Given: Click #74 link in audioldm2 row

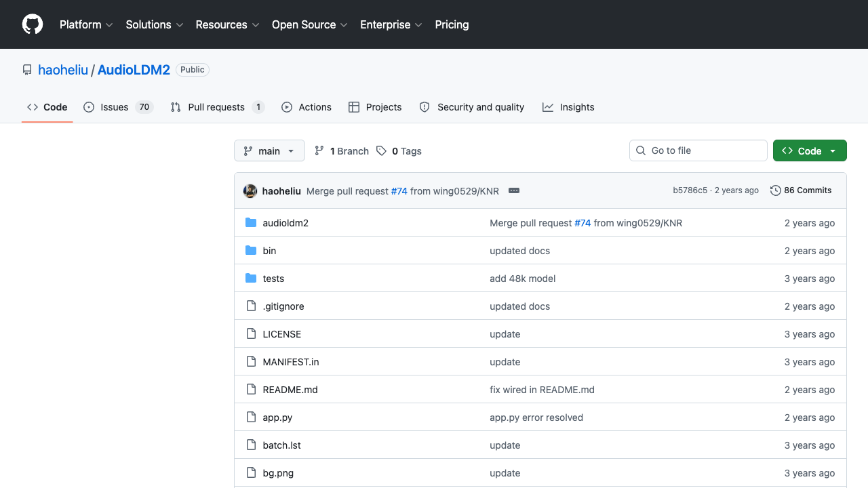Looking at the screenshot, I should click(x=583, y=223).
